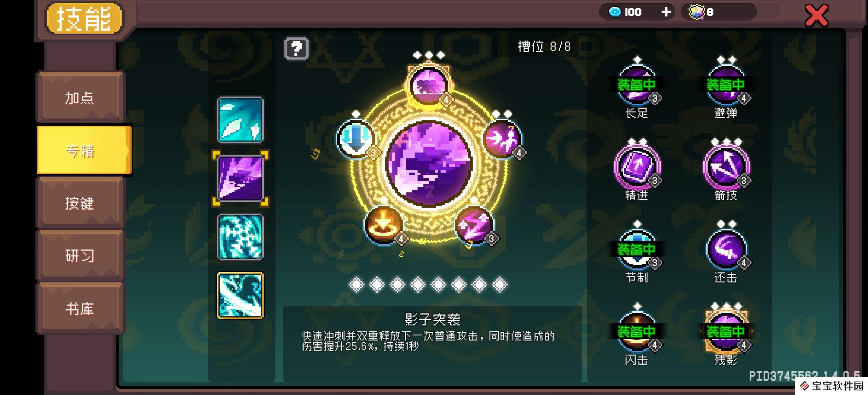Image resolution: width=868 pixels, height=395 pixels.
Task: Tap the 闪击 equipped rune
Action: click(x=637, y=332)
